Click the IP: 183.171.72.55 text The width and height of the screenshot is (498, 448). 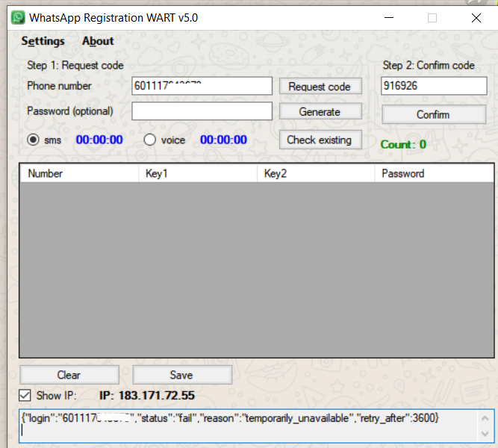(x=147, y=396)
